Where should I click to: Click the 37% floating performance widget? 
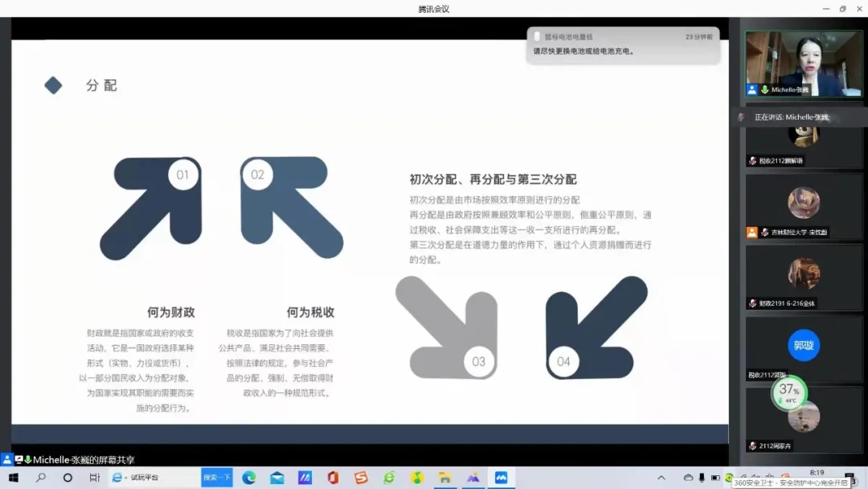[x=788, y=392]
